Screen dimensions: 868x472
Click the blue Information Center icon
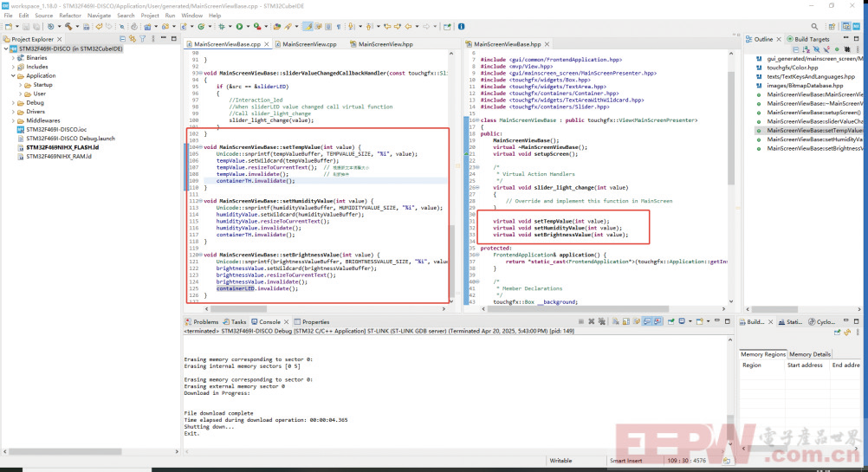[461, 26]
